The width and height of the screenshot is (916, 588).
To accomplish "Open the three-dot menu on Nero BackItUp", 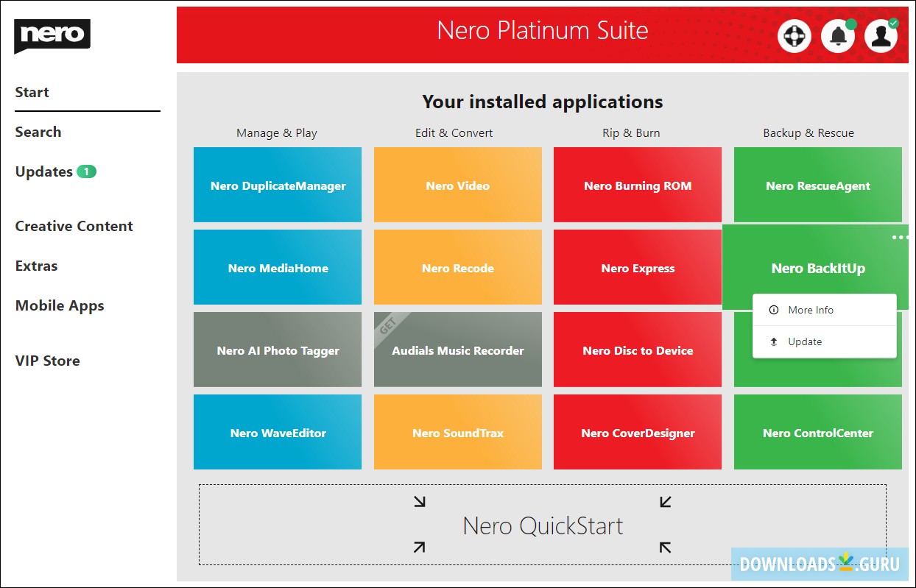I will [899, 237].
